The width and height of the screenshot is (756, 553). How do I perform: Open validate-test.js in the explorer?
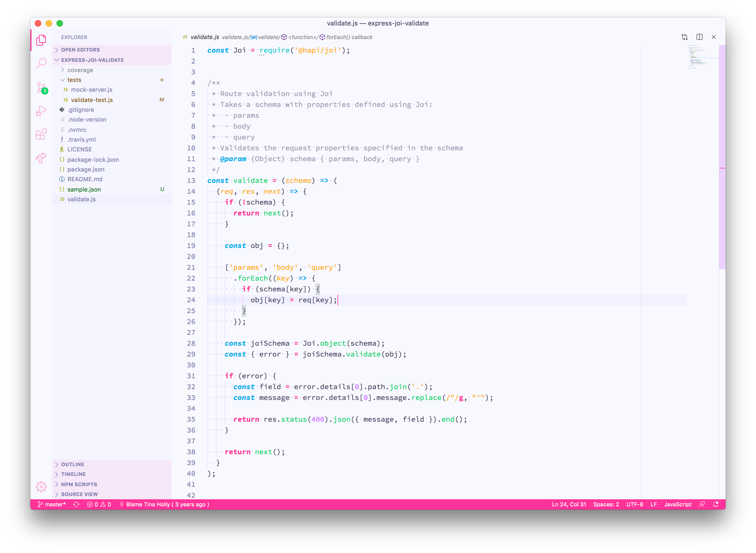coord(92,100)
